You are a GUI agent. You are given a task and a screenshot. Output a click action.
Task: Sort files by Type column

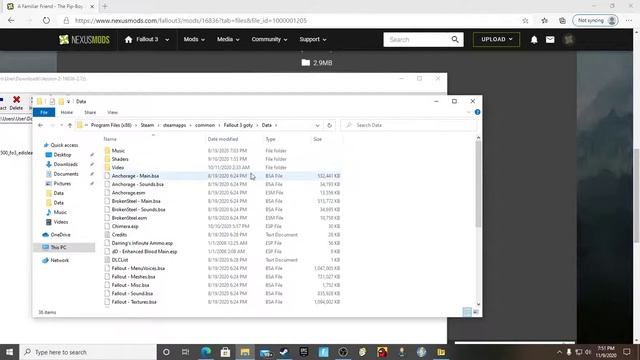coord(271,139)
